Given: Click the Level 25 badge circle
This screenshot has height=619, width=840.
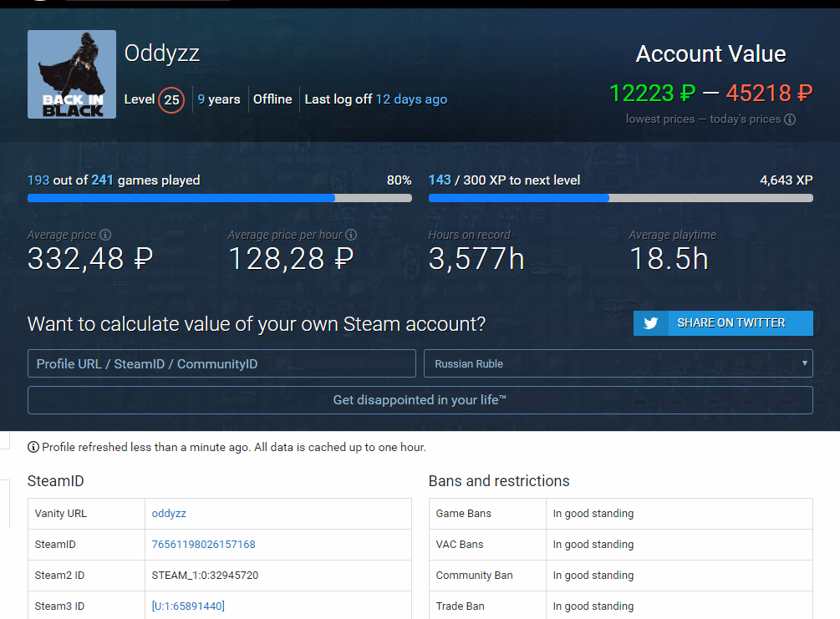Looking at the screenshot, I should pyautogui.click(x=171, y=100).
